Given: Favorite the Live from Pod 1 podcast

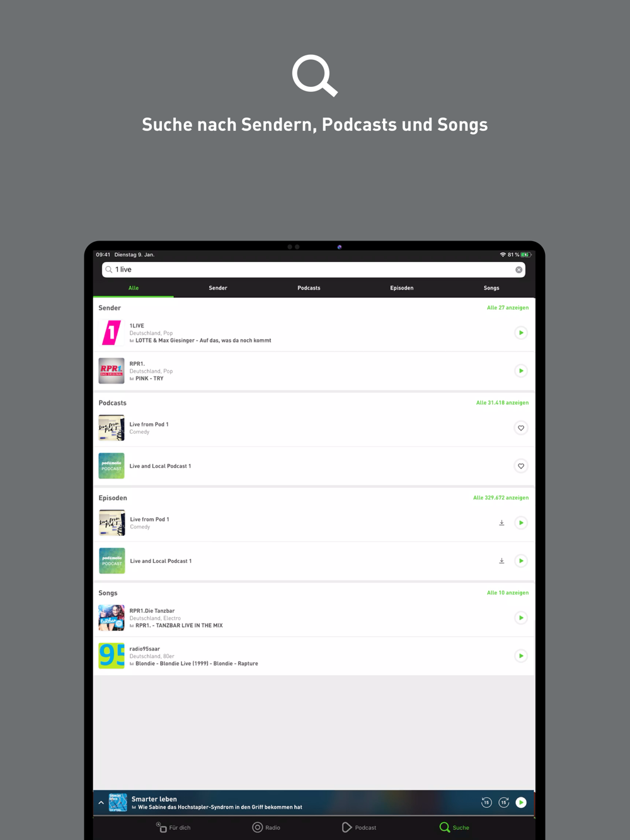Looking at the screenshot, I should coord(521,428).
